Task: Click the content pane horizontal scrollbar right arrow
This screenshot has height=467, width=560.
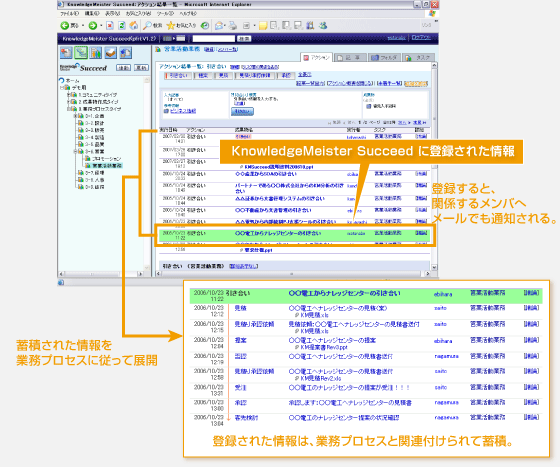Action: click(x=428, y=274)
